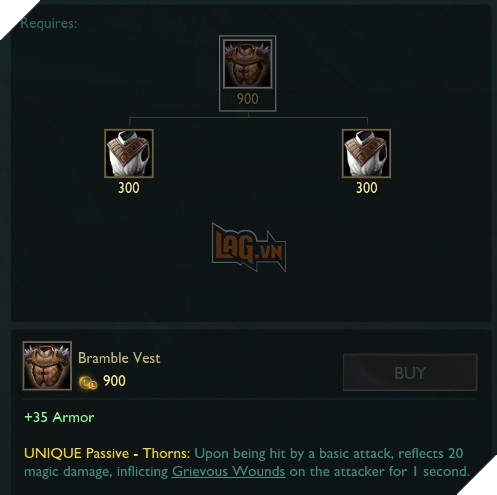The width and height of the screenshot is (497, 495).
Task: Click the reflected damage value 20
Action: tap(456, 453)
